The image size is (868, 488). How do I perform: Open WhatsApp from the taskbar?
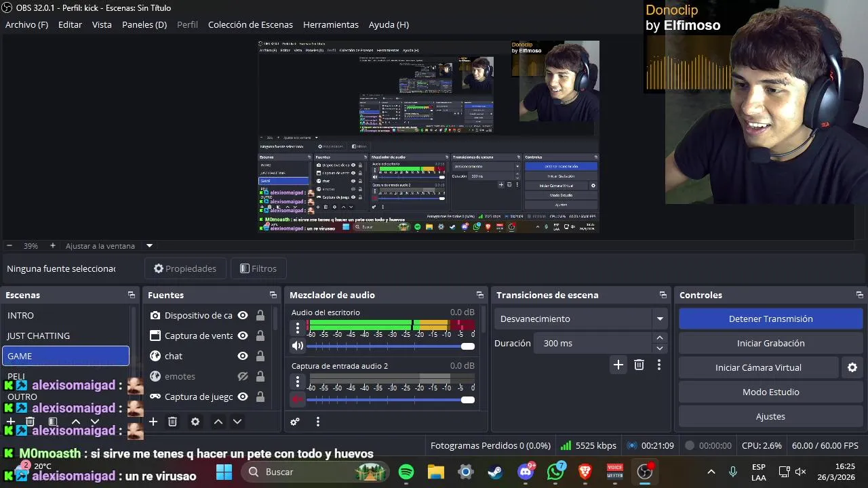coord(555,472)
